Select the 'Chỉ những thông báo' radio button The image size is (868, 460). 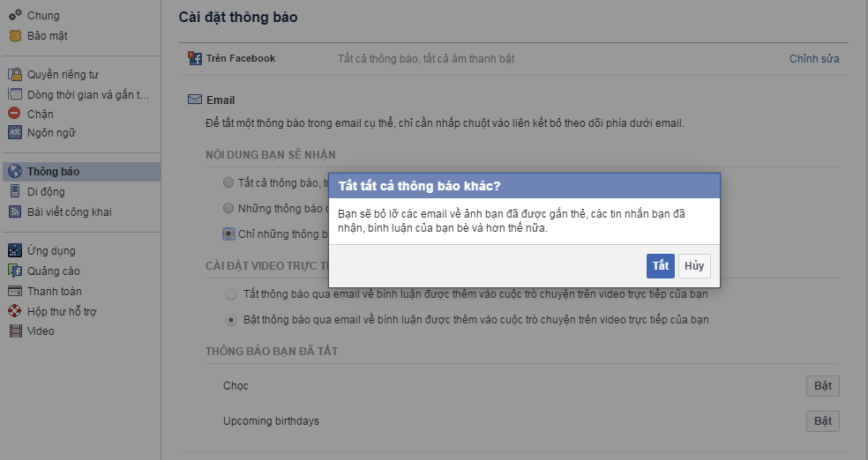229,234
